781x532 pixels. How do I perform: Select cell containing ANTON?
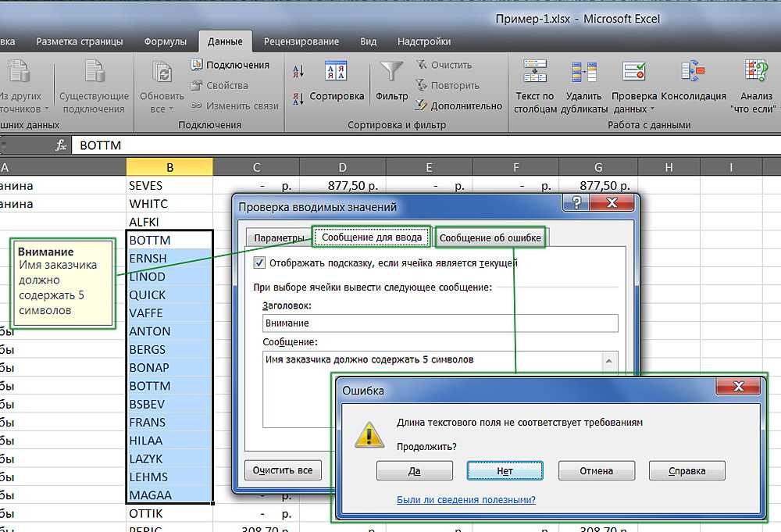169,331
